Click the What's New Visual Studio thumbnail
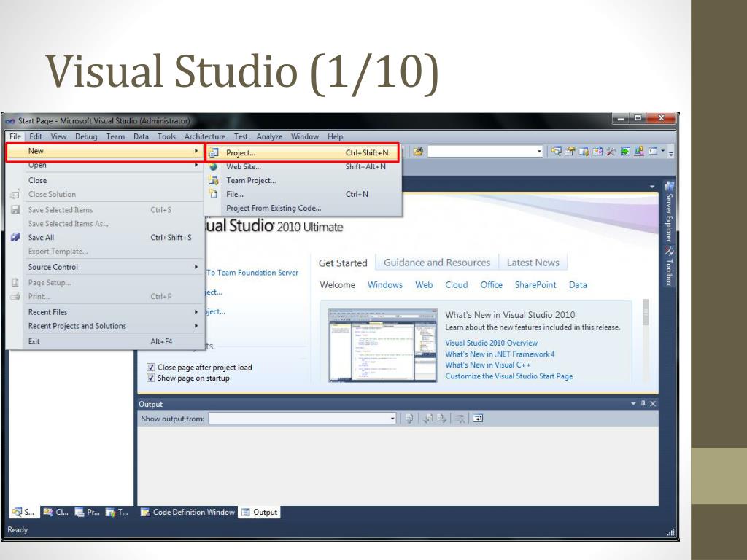Screen dimensions: 747x560 pyautogui.click(x=382, y=345)
